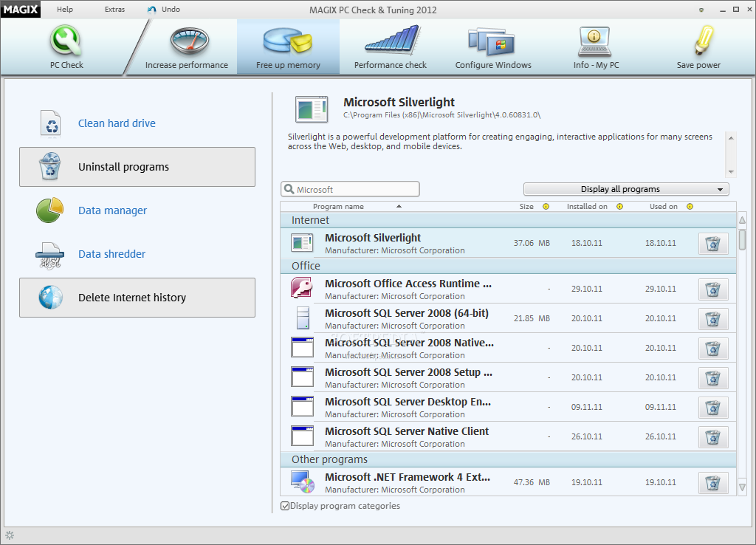The image size is (756, 545).
Task: Open Info - My PC laptop icon
Action: 594,41
